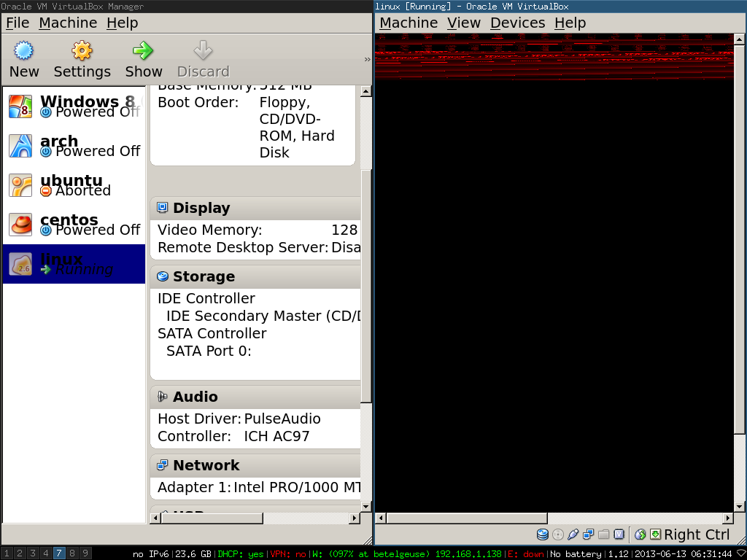
Task: Click virtualization features chip status icon
Action: pyautogui.click(x=619, y=534)
